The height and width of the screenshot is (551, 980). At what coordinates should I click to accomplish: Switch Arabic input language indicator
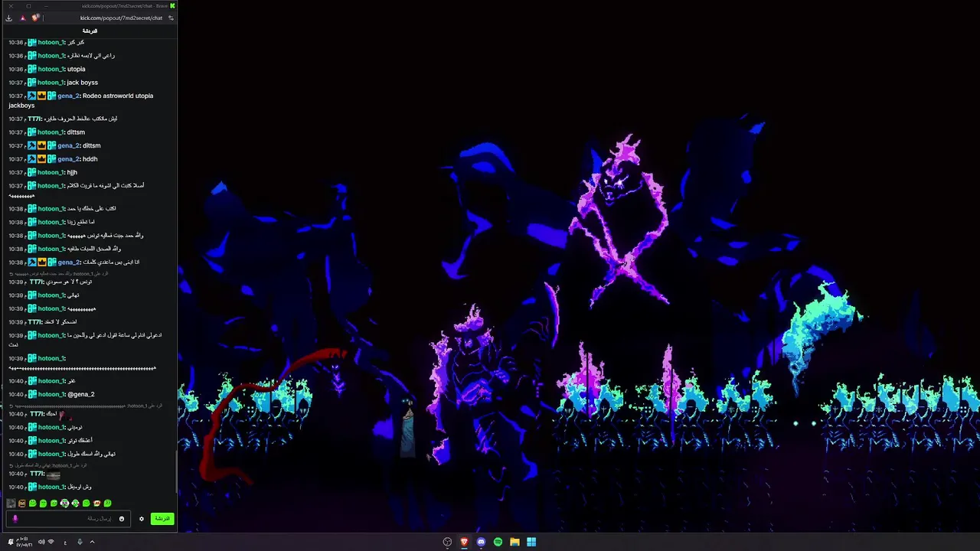(65, 542)
